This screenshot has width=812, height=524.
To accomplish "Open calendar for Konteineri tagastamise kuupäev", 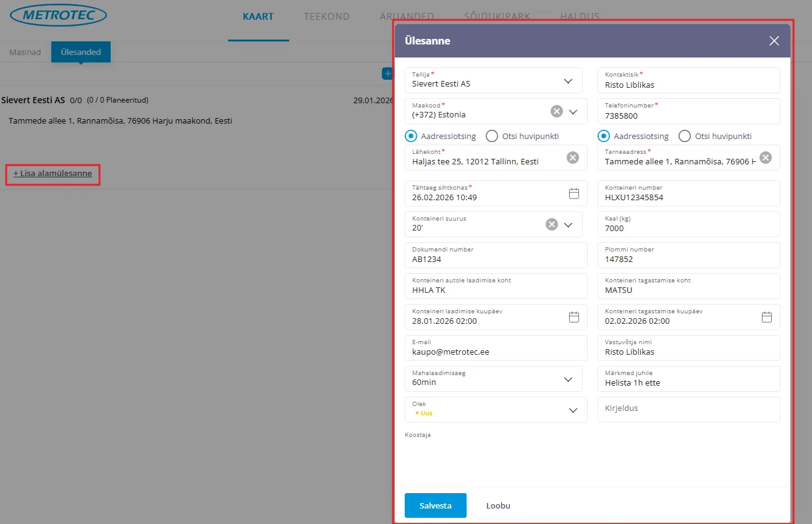I will click(x=766, y=317).
